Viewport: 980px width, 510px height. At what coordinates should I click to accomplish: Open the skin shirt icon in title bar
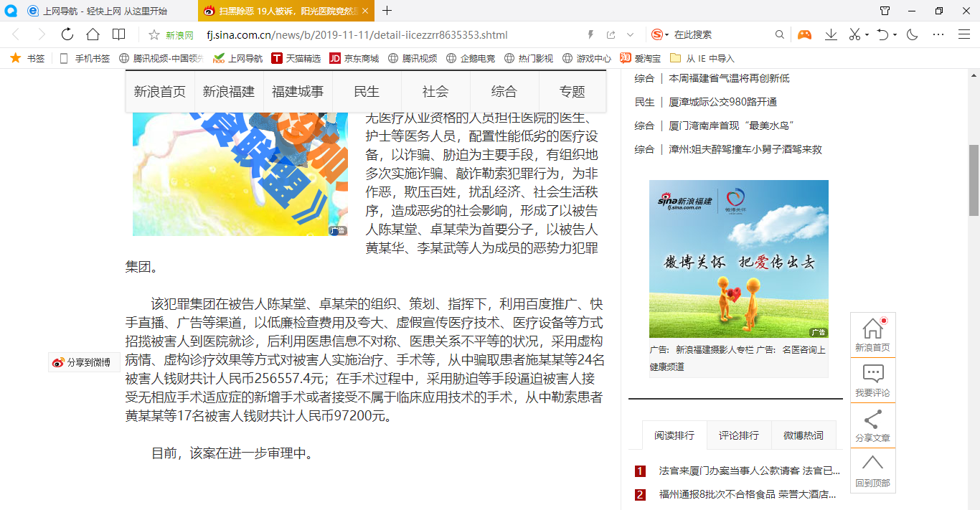tap(885, 11)
